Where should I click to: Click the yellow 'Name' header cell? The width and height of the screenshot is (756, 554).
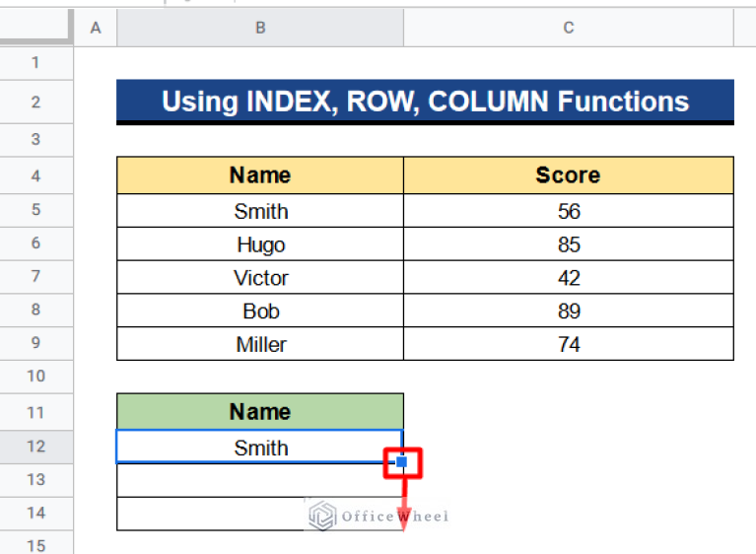point(260,175)
